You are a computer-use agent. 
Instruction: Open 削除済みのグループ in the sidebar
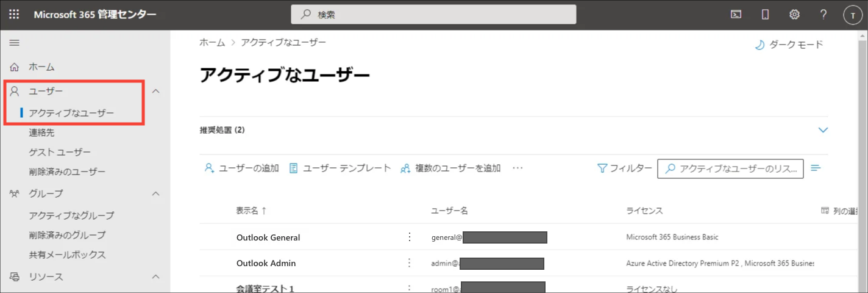[x=67, y=235]
